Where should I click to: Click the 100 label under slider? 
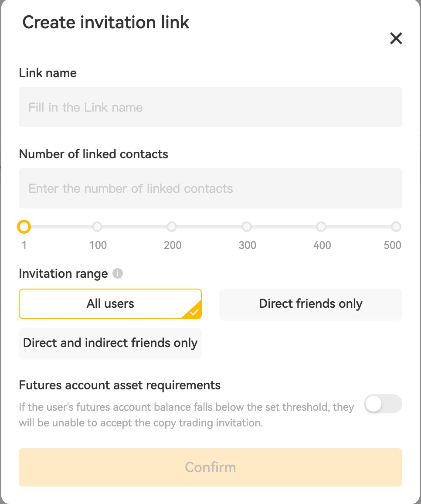tap(98, 245)
